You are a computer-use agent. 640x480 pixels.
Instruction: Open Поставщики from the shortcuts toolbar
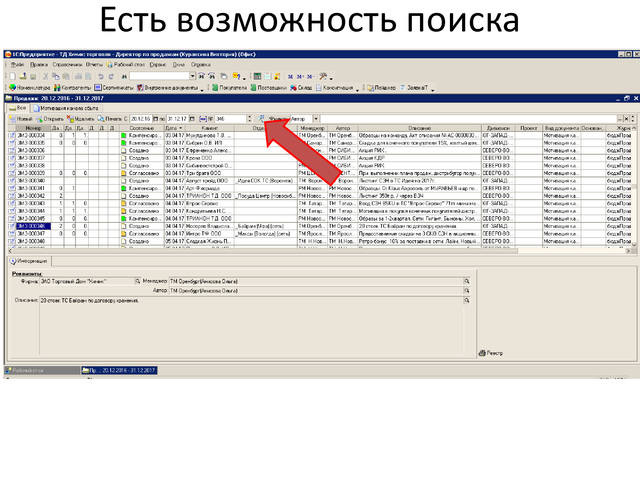click(268, 87)
